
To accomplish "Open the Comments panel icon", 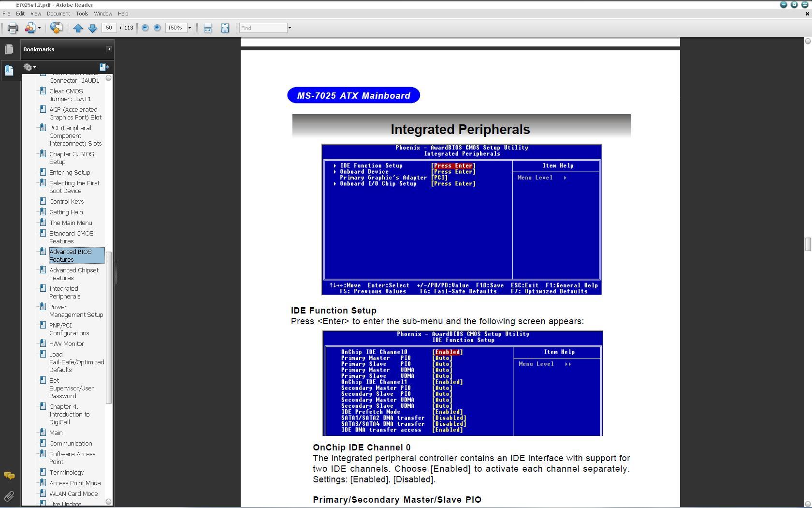I will point(9,476).
